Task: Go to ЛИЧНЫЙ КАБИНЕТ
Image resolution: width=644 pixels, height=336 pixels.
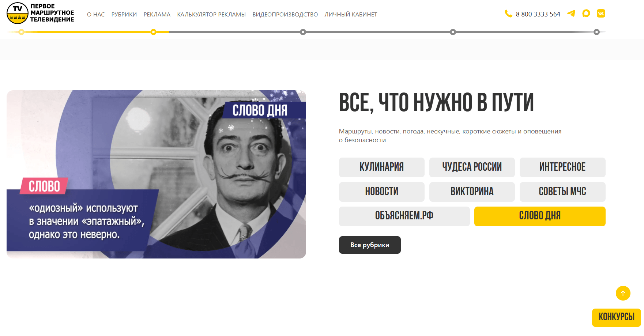Action: (351, 15)
